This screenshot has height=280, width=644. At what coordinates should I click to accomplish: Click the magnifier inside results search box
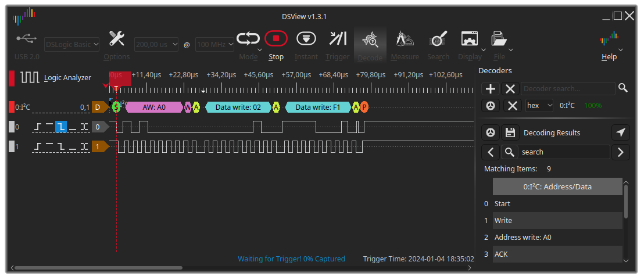(510, 152)
